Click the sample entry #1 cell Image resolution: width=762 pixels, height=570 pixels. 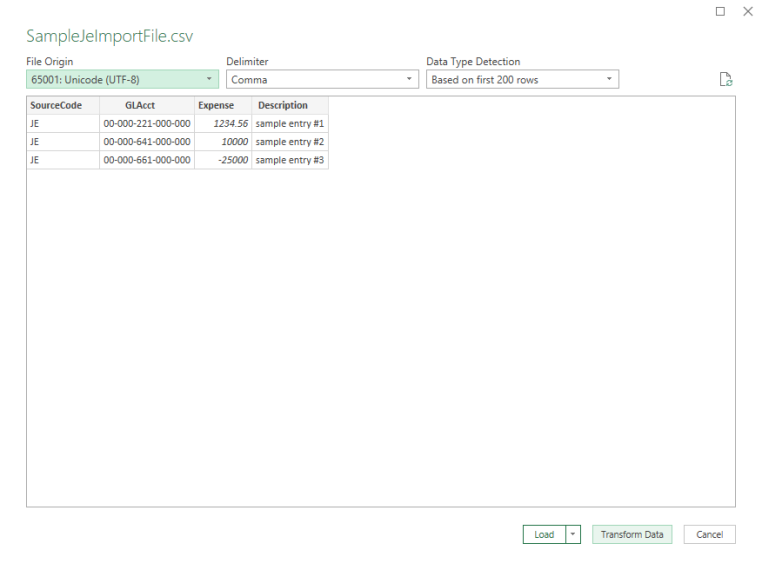click(290, 123)
